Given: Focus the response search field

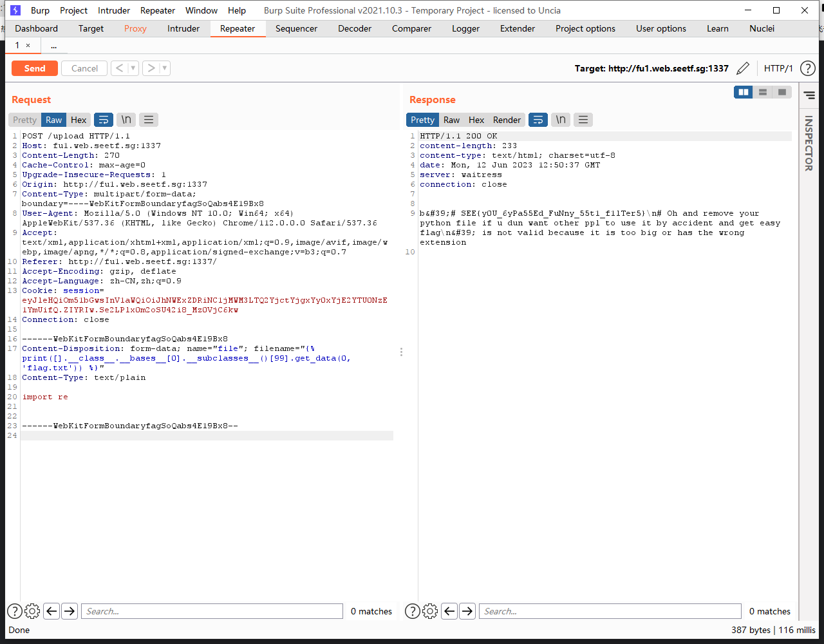Looking at the screenshot, I should (610, 611).
